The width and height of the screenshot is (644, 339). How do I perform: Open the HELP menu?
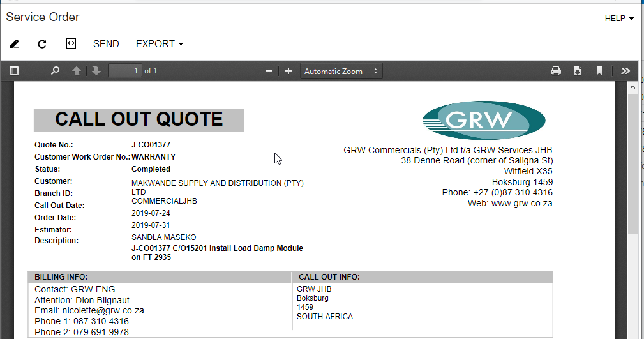pos(618,19)
